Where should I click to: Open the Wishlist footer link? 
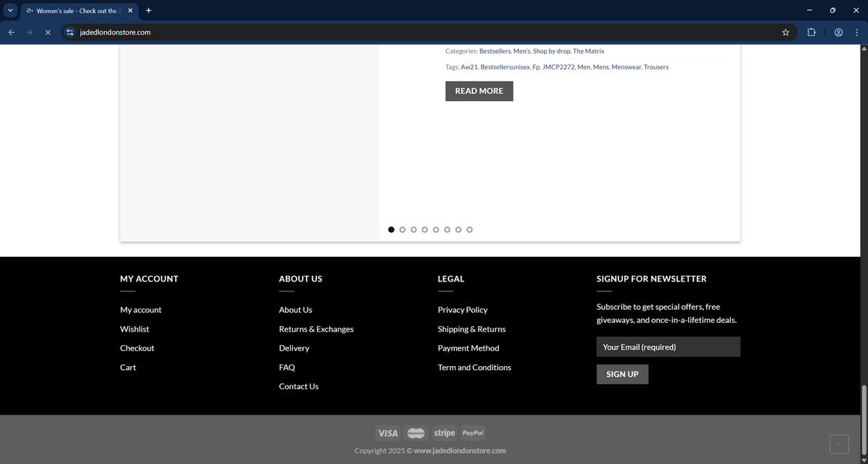pos(135,329)
